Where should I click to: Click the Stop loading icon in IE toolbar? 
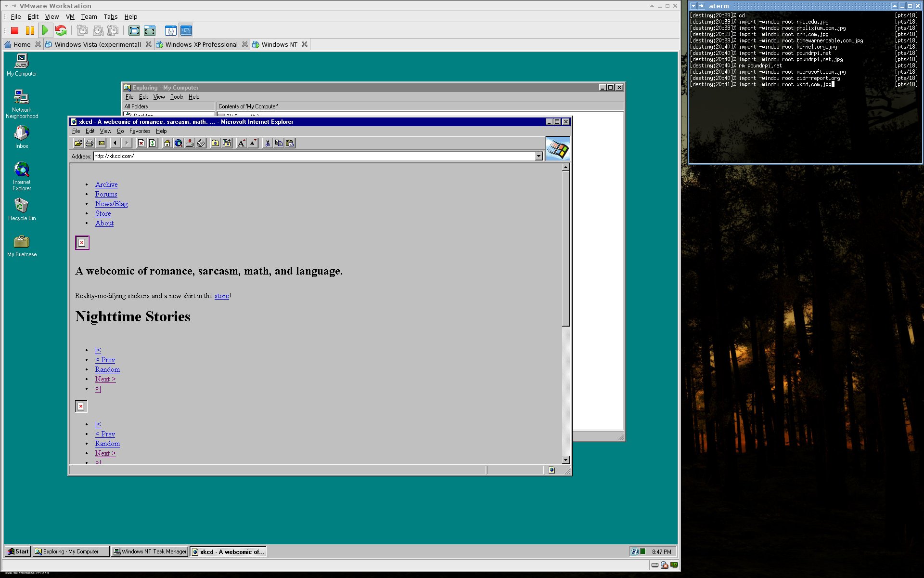tap(141, 143)
